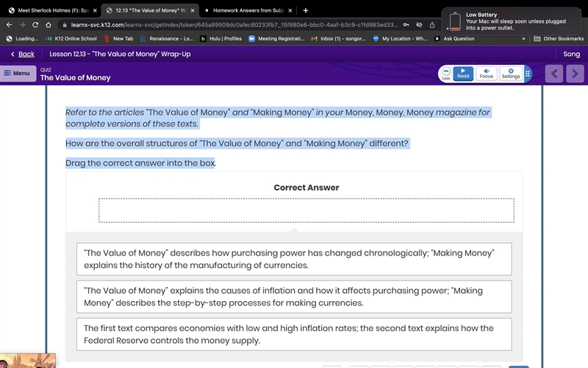Switch to Homework Answers from Subject tab

248,10
